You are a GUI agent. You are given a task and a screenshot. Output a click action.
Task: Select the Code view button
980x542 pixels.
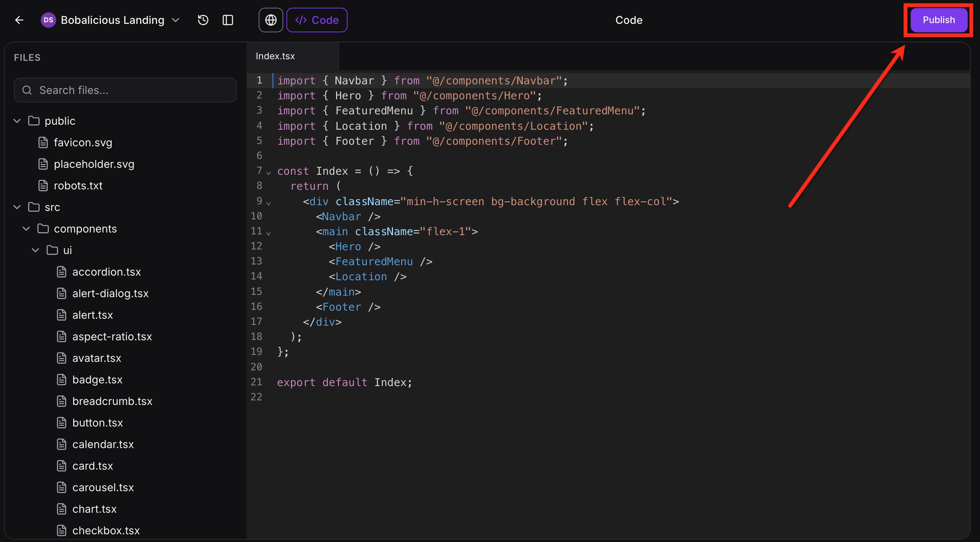[x=317, y=20]
